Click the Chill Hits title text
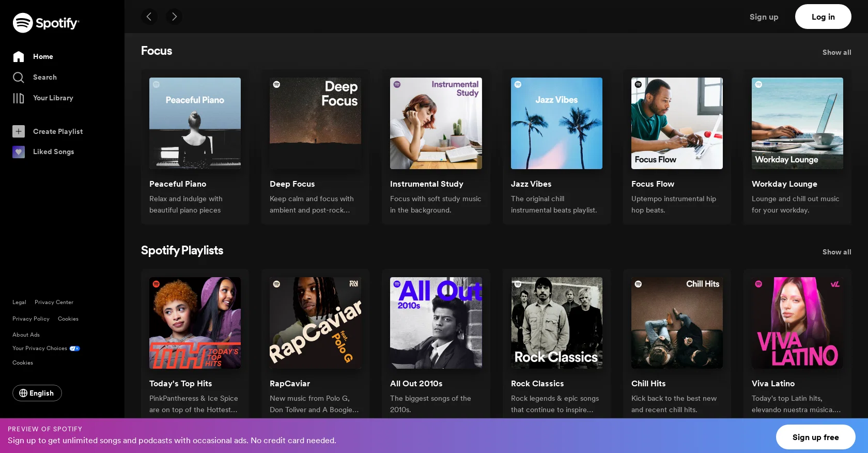The width and height of the screenshot is (868, 453). click(x=648, y=383)
